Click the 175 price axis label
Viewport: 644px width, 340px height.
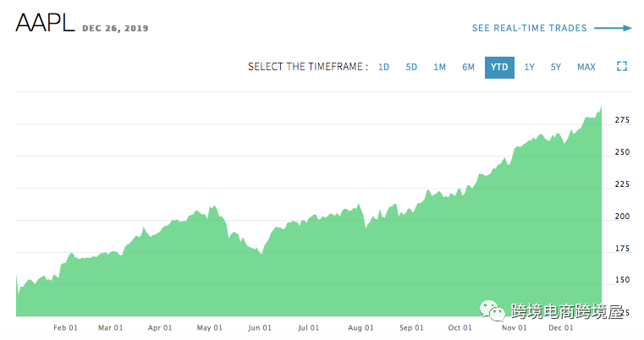point(622,248)
